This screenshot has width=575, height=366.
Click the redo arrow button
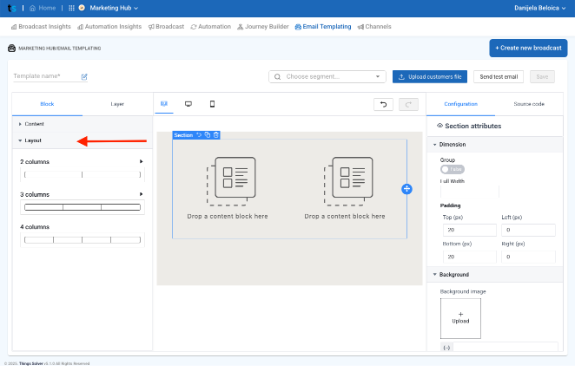[x=409, y=105]
